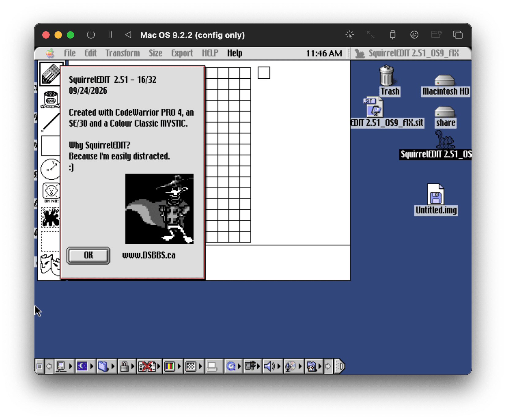
Task: Choose the diagonal Line tool
Action: point(51,122)
